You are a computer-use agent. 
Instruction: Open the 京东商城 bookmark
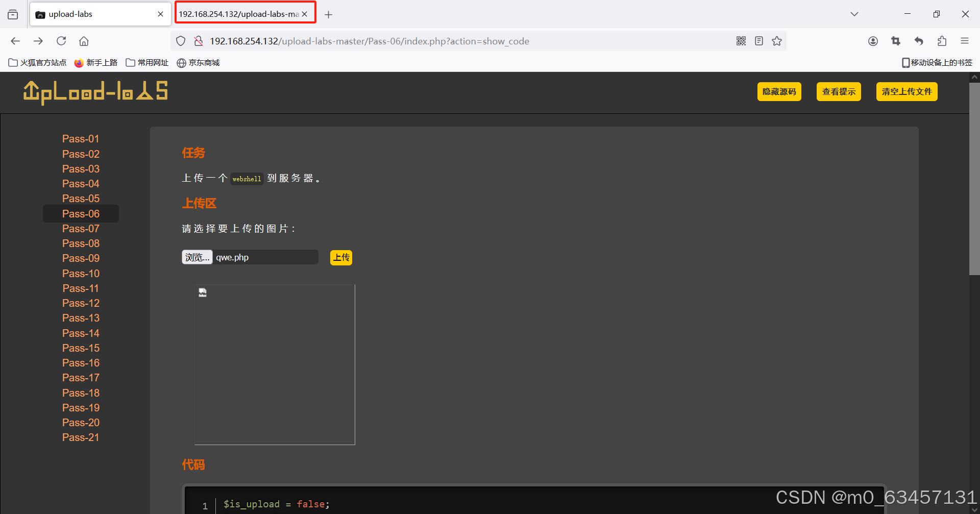click(x=198, y=63)
